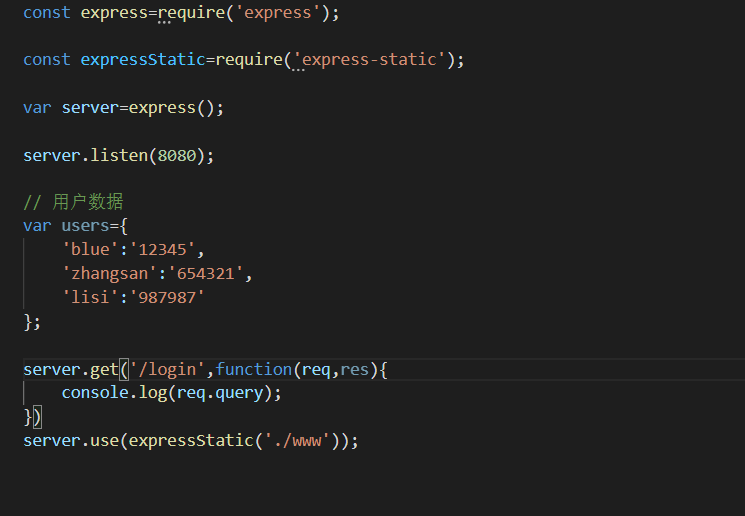The height and width of the screenshot is (516, 745).
Task: Click the 'zhangsan' key string
Action: pos(109,274)
